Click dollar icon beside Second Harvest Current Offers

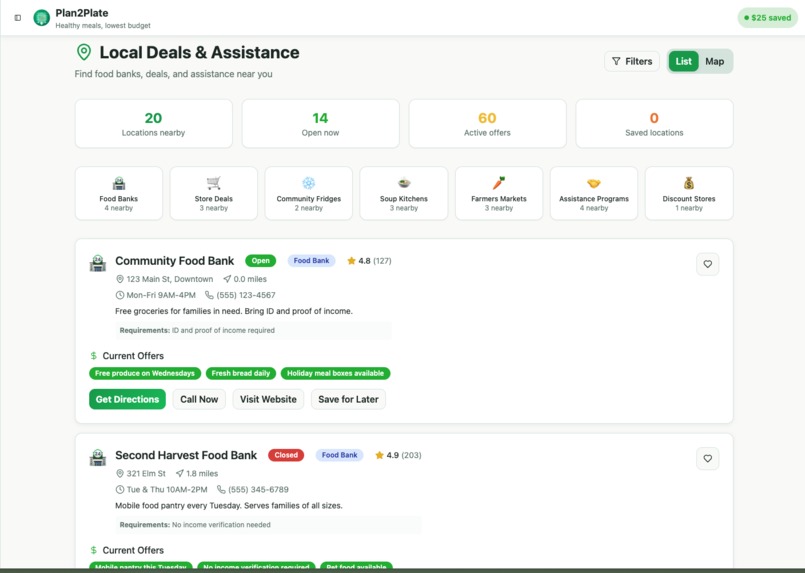pos(93,550)
